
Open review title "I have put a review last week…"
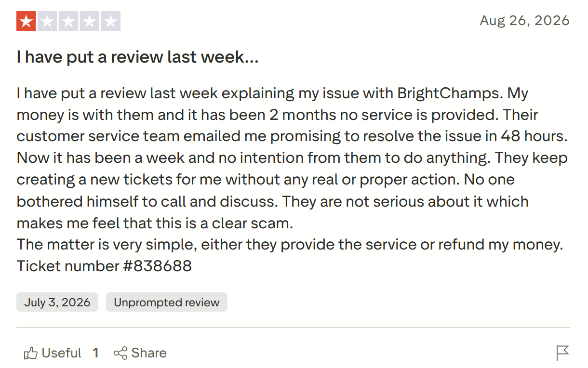click(x=137, y=57)
